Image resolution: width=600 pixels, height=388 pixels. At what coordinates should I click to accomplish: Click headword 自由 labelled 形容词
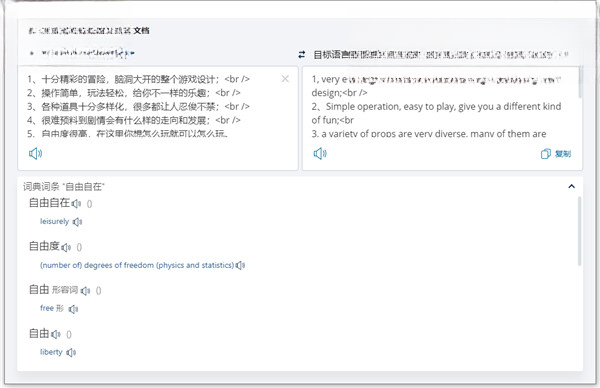(x=39, y=290)
